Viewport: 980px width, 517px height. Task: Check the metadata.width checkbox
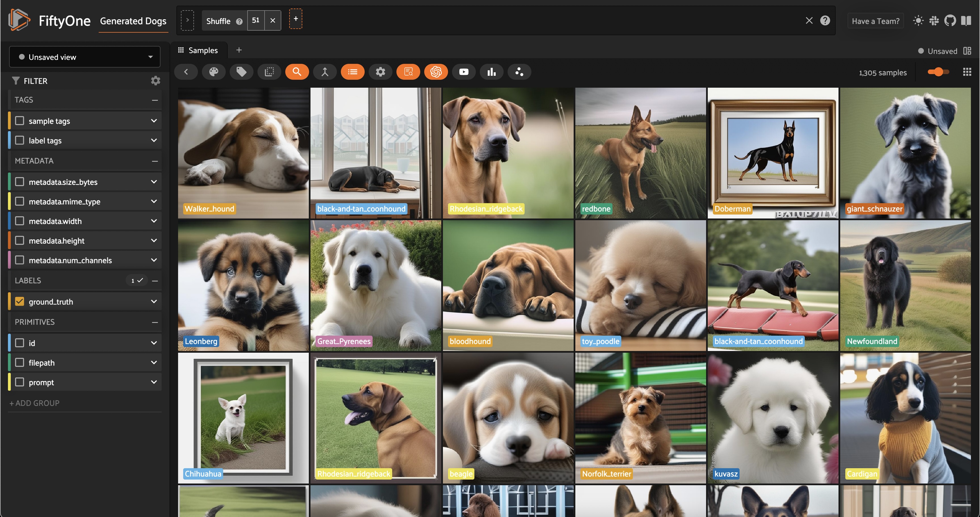(19, 221)
